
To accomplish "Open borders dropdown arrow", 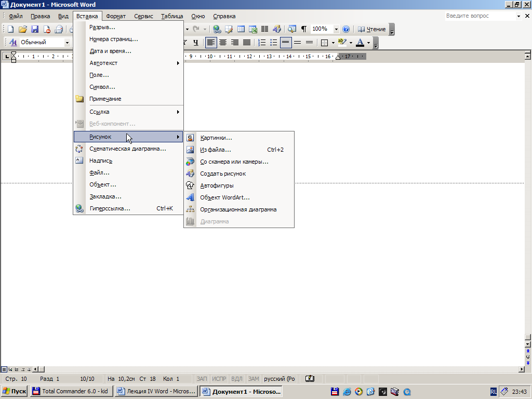I will pyautogui.click(x=333, y=43).
